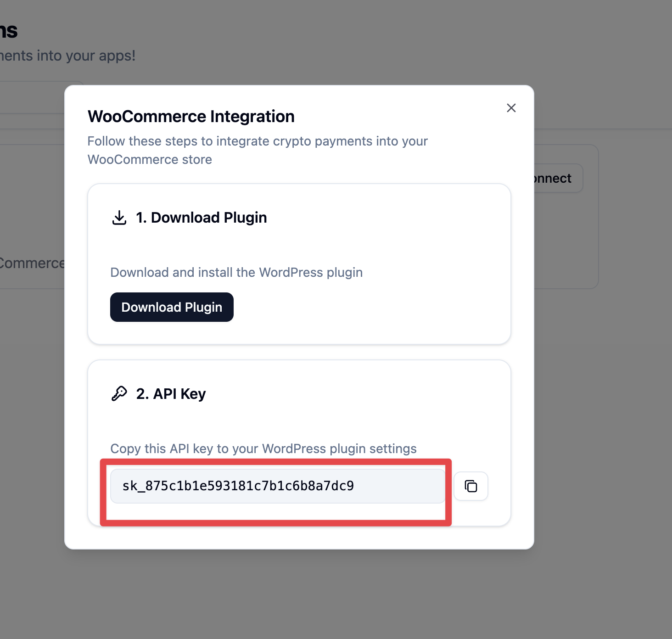The width and height of the screenshot is (672, 639).
Task: Click inside the API key text field
Action: click(x=277, y=486)
